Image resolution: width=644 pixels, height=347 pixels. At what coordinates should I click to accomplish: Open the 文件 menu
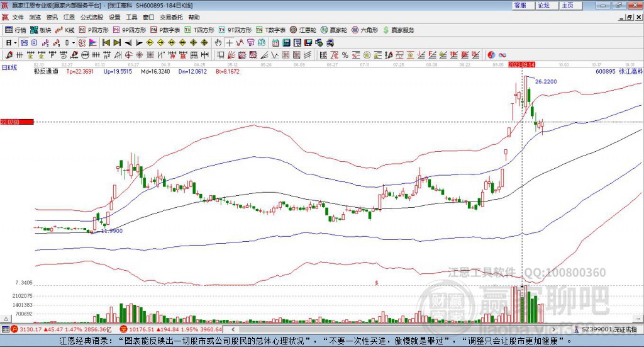coord(18,17)
